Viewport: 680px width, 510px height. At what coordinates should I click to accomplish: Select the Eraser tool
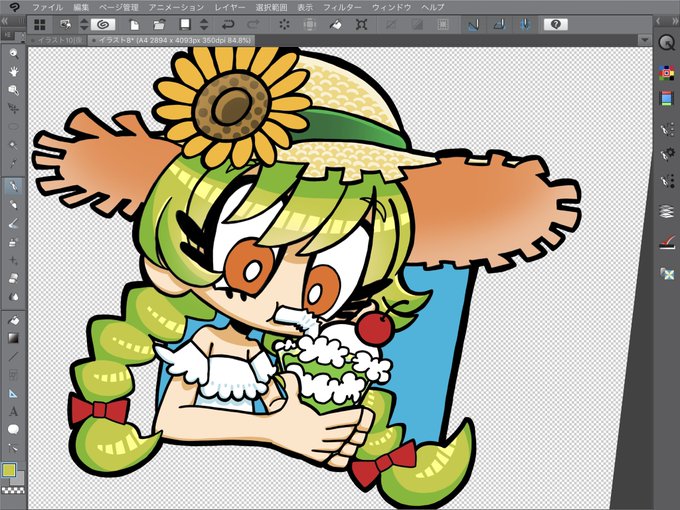click(13, 278)
